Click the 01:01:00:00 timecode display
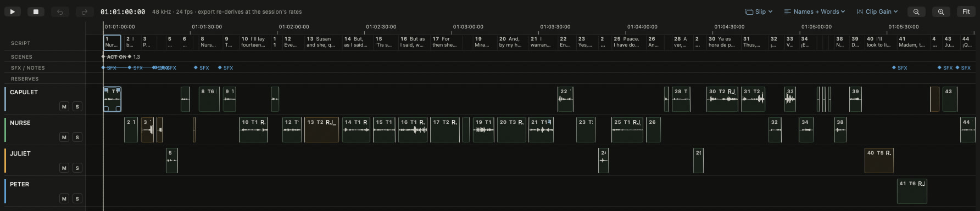The image size is (980, 211). pos(123,12)
